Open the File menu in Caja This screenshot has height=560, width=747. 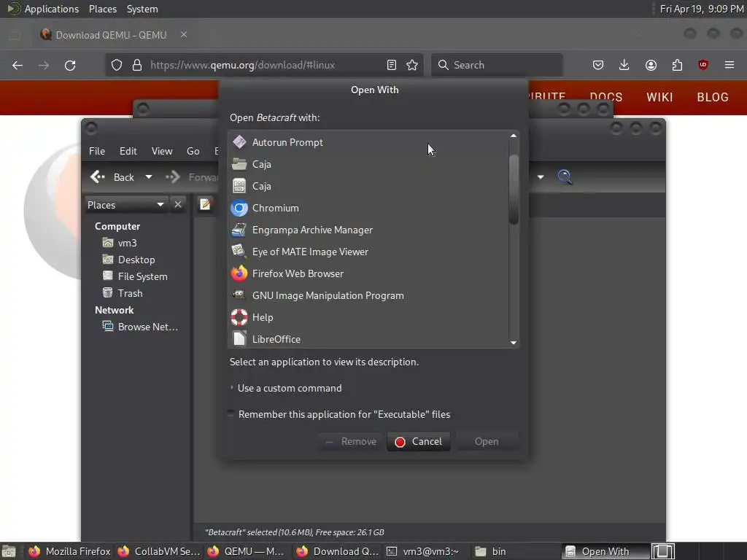pos(97,151)
